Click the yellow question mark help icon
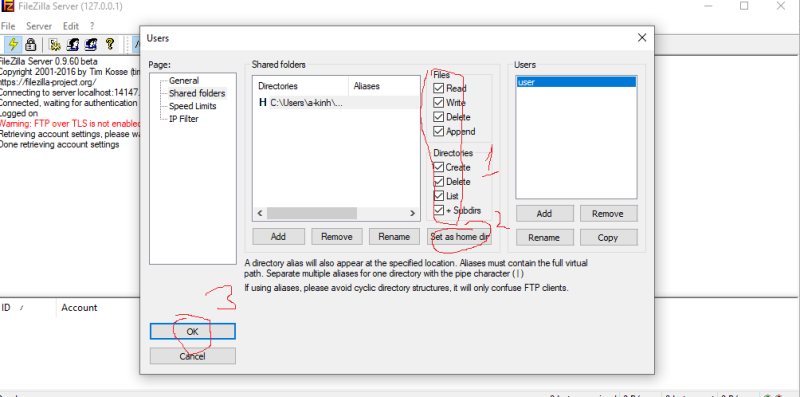The width and height of the screenshot is (800, 397). click(x=109, y=44)
